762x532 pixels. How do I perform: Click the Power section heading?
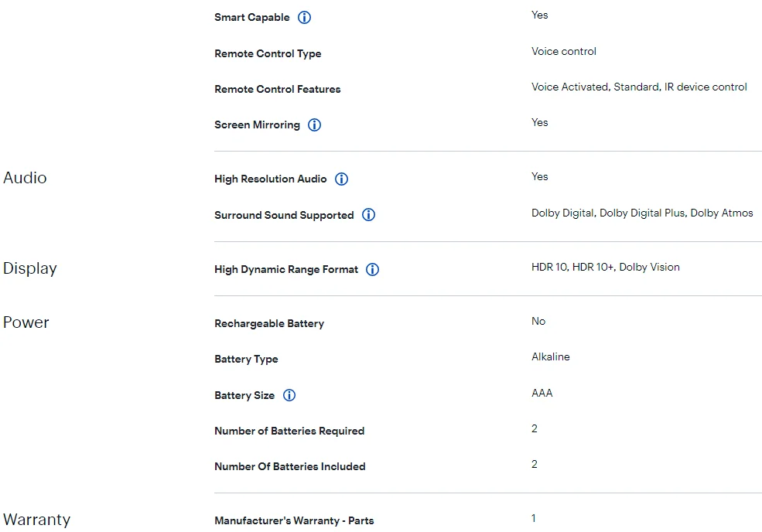[26, 322]
